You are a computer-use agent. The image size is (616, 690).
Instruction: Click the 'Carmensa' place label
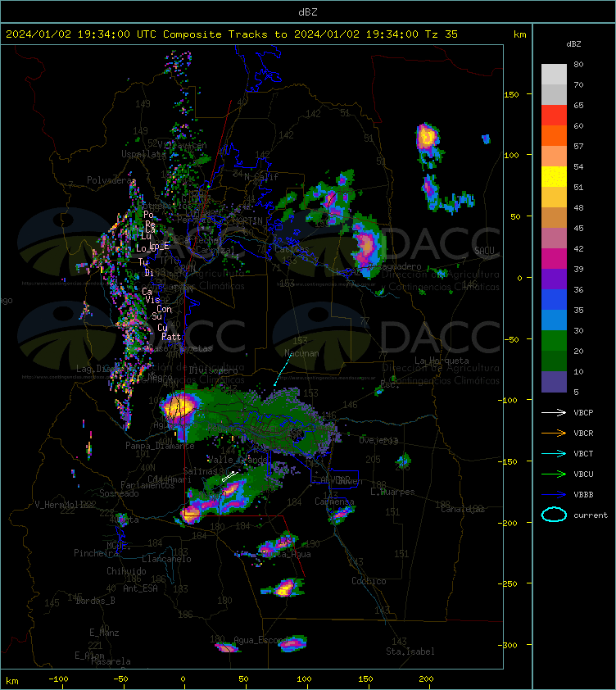[334, 502]
